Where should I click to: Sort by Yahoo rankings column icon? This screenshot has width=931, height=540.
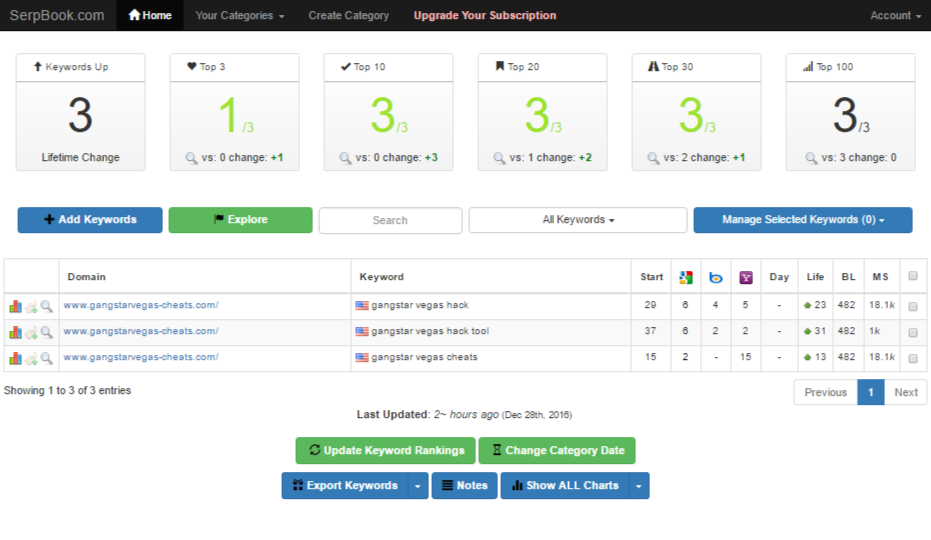tap(746, 277)
